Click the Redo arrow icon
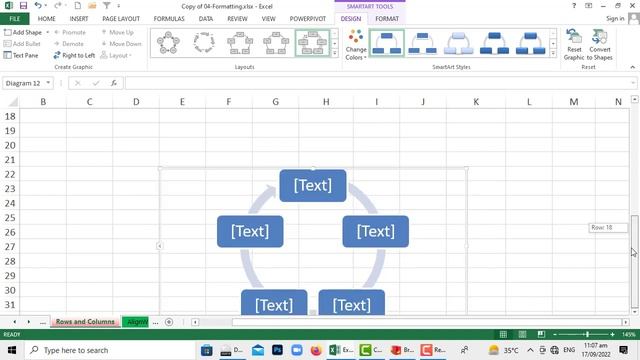Image resolution: width=640 pixels, height=360 pixels. tap(58, 6)
